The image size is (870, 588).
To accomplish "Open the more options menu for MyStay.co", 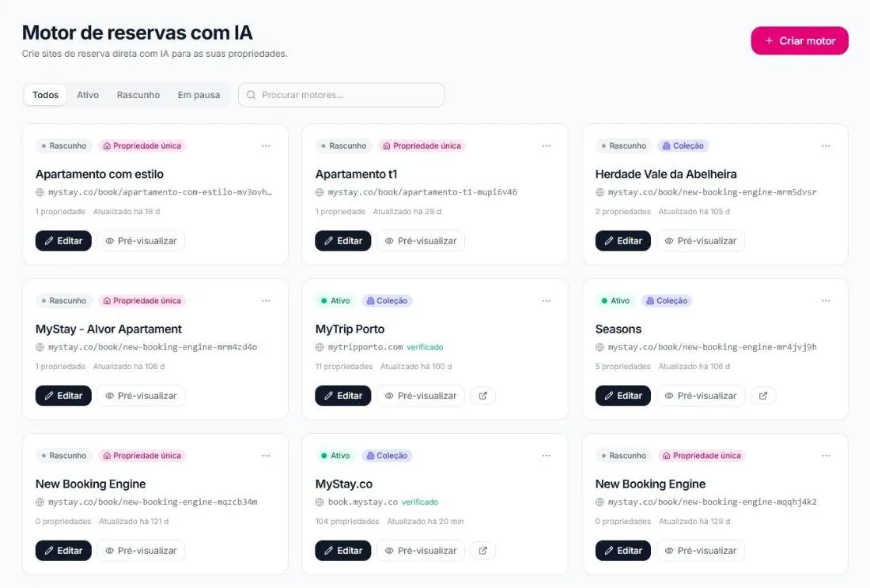I will [546, 455].
